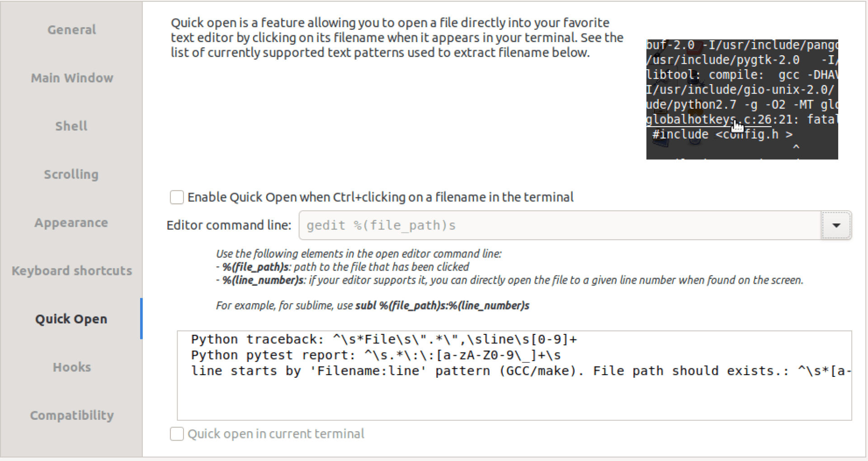Screen dimensions: 868x461
Task: Select the Python traceback pattern entry
Action: (384, 338)
